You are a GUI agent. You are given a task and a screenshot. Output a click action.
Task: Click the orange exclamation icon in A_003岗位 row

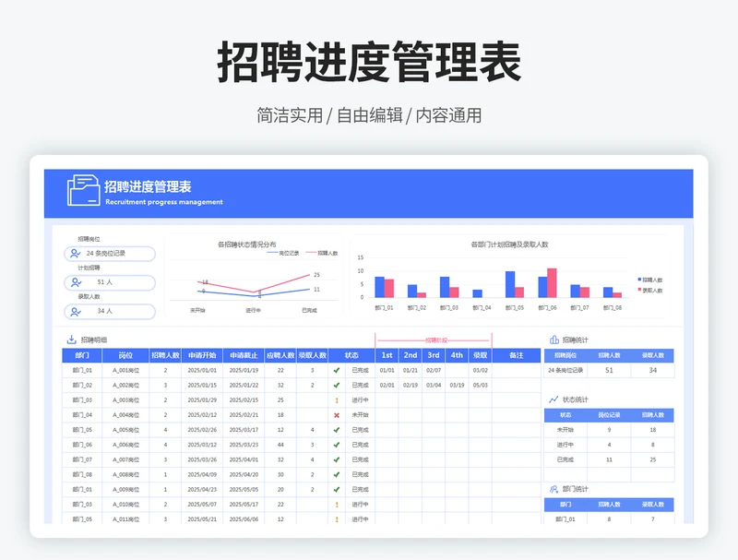click(x=337, y=400)
